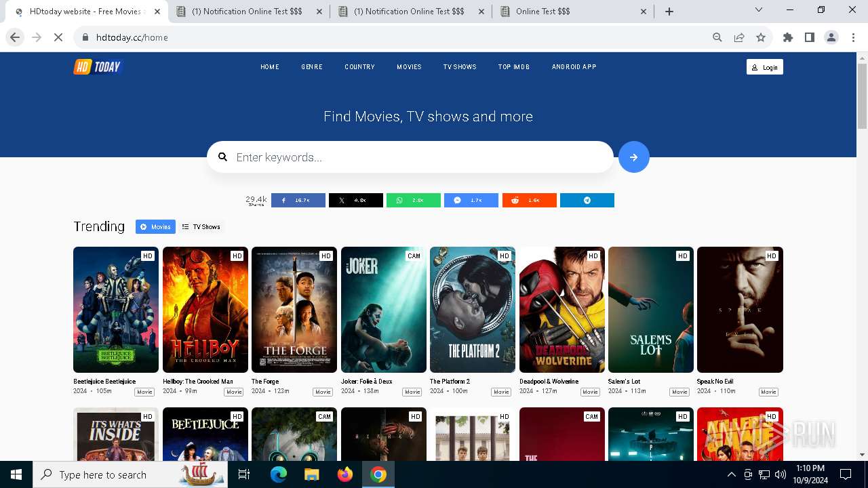Image resolution: width=868 pixels, height=488 pixels.
Task: Click the It's What's Inside poster
Action: [116, 434]
